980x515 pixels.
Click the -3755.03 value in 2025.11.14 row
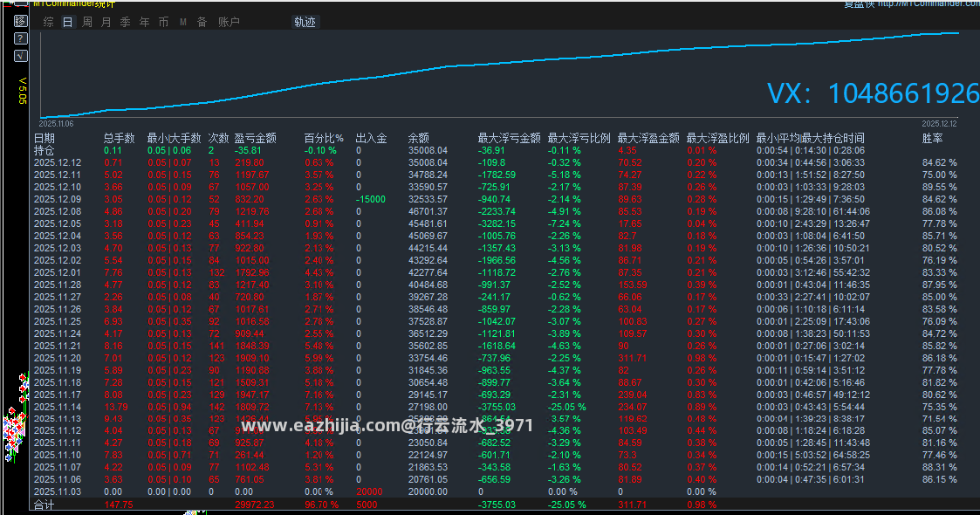pyautogui.click(x=497, y=407)
